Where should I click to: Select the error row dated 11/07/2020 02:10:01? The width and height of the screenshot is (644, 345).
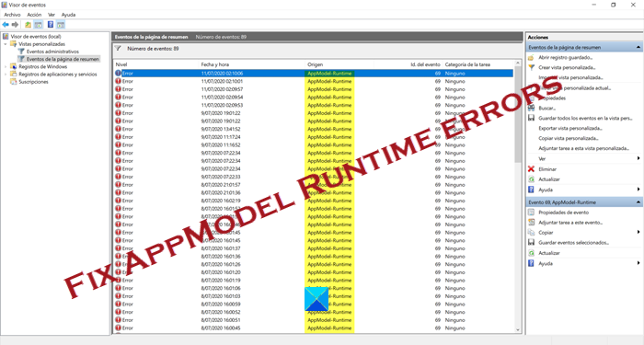point(314,81)
